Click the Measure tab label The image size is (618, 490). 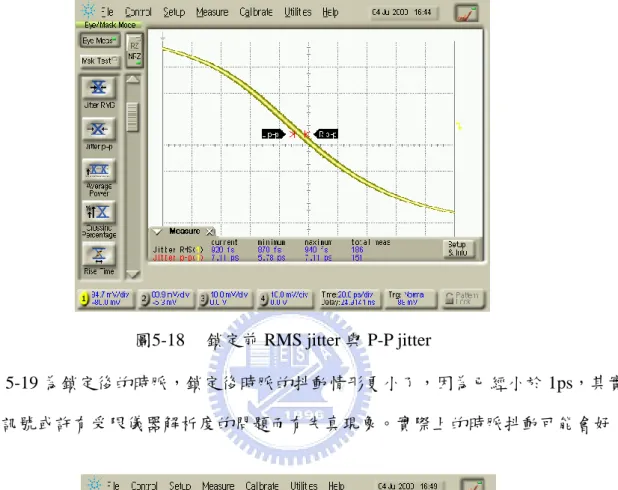[184, 231]
